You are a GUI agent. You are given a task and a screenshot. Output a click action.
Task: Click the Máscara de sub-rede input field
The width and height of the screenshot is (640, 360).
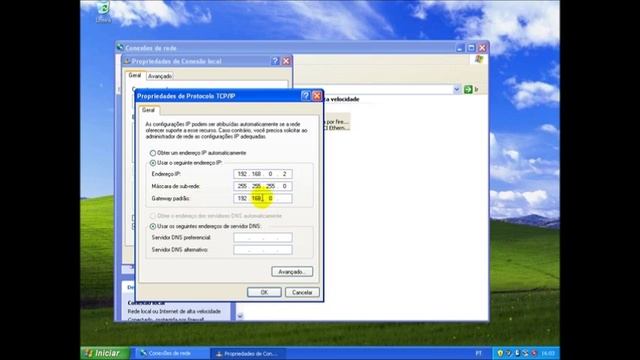click(263, 186)
